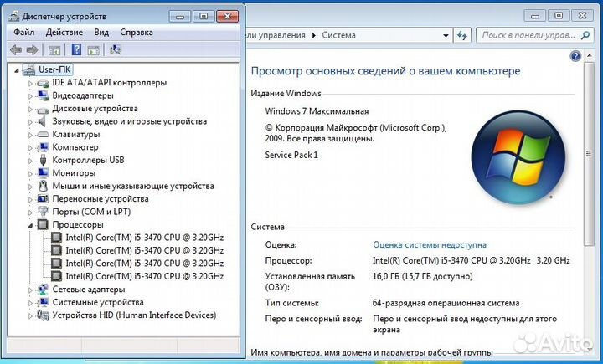Click refresh button beside address bar
603x364 pixels.
[x=461, y=36]
